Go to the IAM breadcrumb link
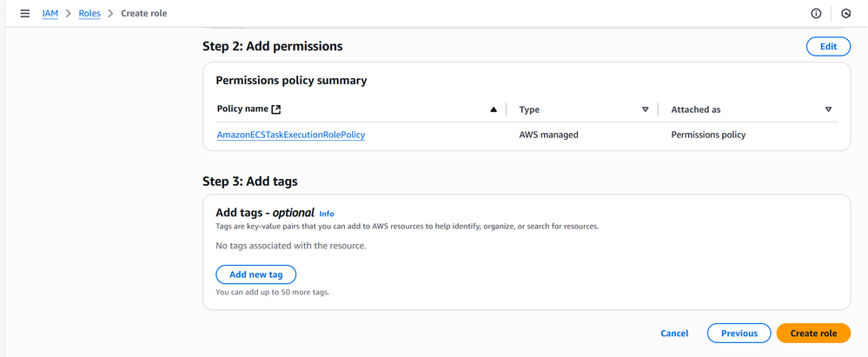This screenshot has height=357, width=868. 50,14
